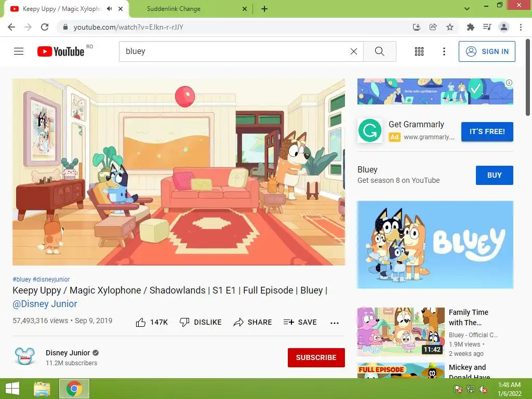
Task: Go back with browser back arrow
Action: click(11, 27)
